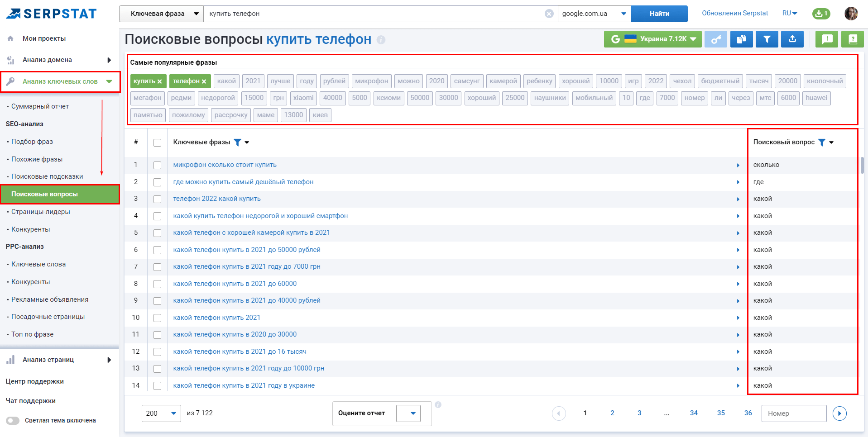Image resolution: width=868 pixels, height=437 pixels.
Task: Open Страницы-лидеры in the sidebar
Action: pos(41,212)
